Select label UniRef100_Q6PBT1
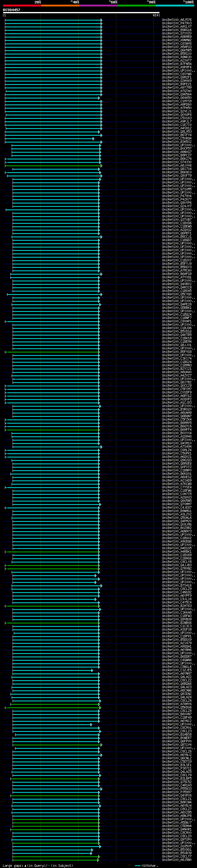 click(x=177, y=233)
